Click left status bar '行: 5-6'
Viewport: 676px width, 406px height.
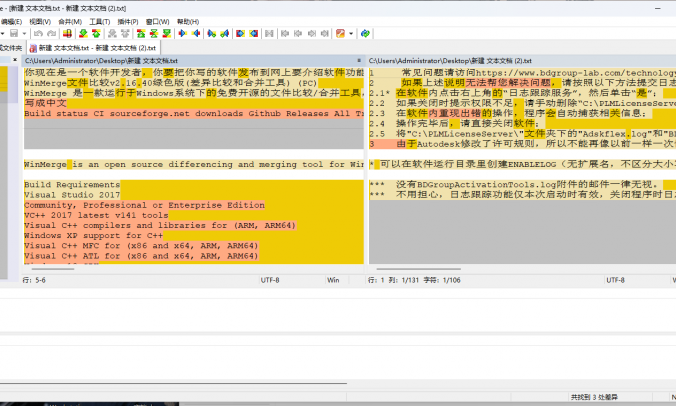pos(34,280)
